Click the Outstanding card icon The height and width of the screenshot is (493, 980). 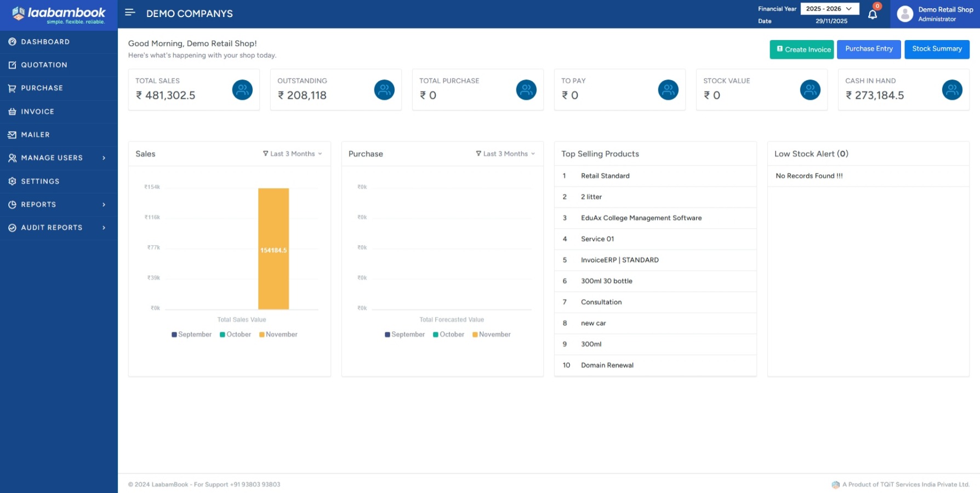[384, 90]
